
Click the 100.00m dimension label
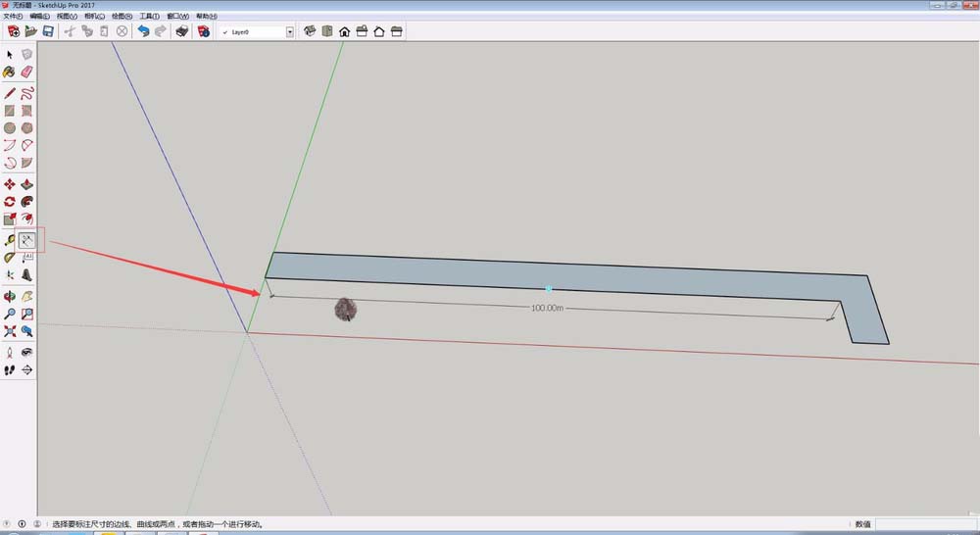tap(548, 308)
